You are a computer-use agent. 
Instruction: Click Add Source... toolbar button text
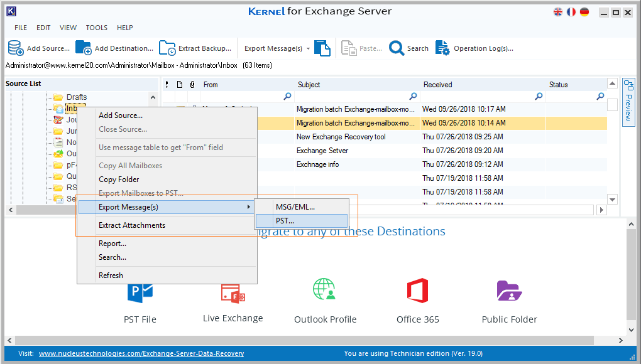[48, 48]
